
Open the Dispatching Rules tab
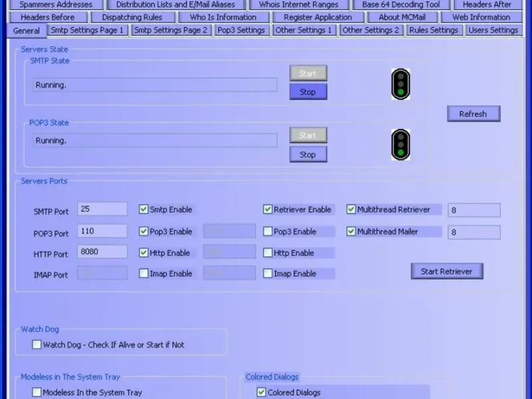132,17
